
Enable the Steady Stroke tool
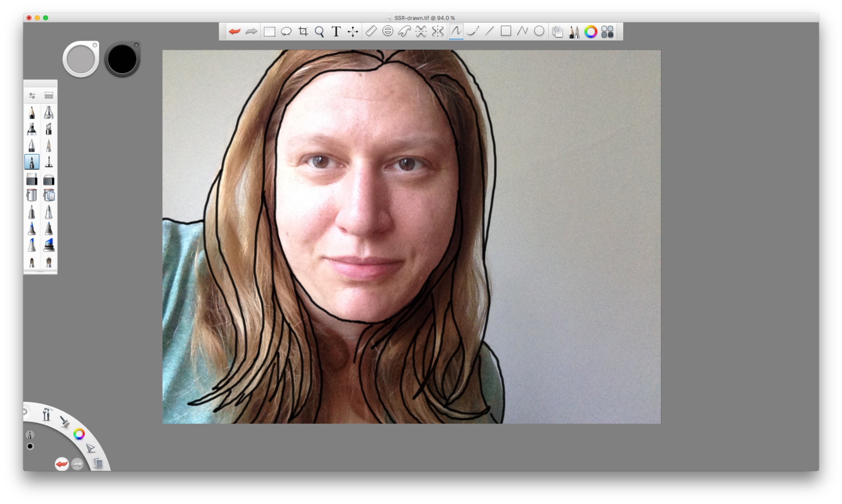coord(473,31)
